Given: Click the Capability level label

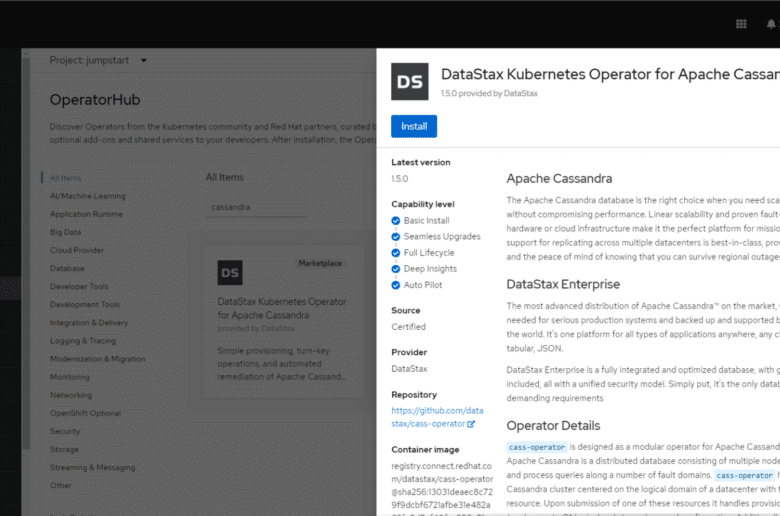Looking at the screenshot, I should click(x=423, y=204).
